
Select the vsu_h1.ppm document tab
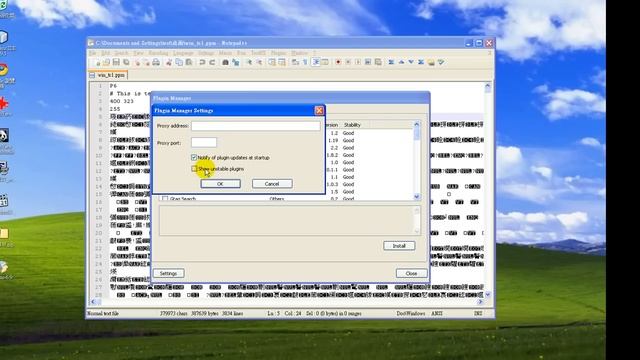(108, 75)
